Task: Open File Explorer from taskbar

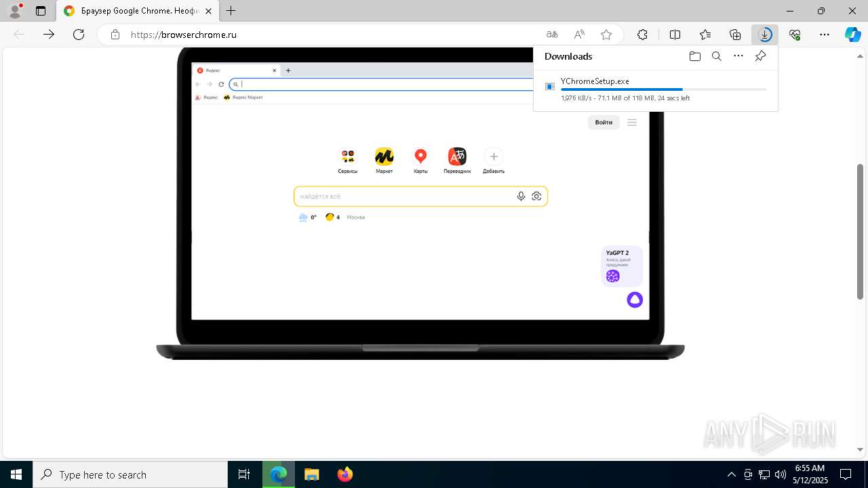Action: tap(312, 474)
